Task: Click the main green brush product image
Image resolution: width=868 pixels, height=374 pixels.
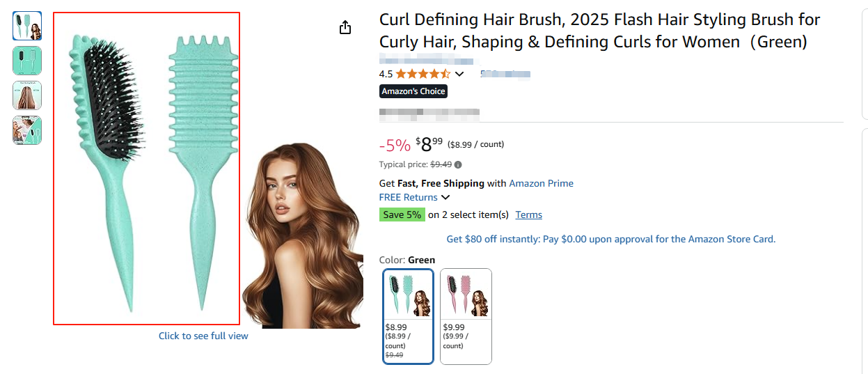Action: point(146,168)
